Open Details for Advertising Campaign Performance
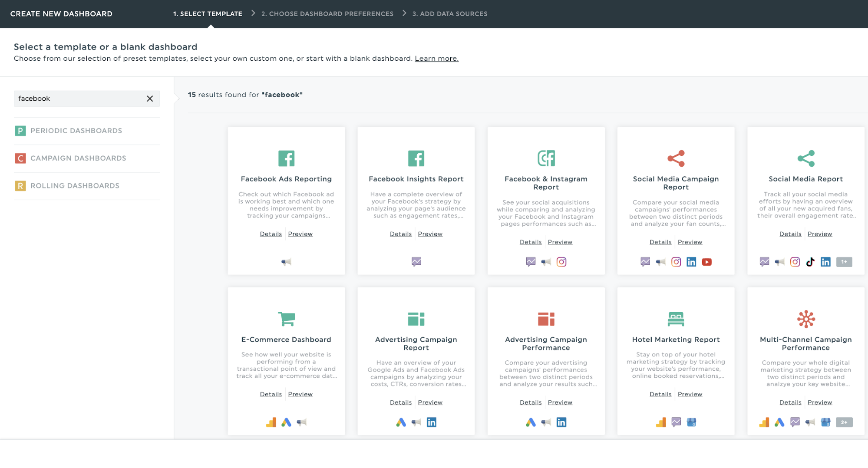This screenshot has width=868, height=468. (x=531, y=402)
